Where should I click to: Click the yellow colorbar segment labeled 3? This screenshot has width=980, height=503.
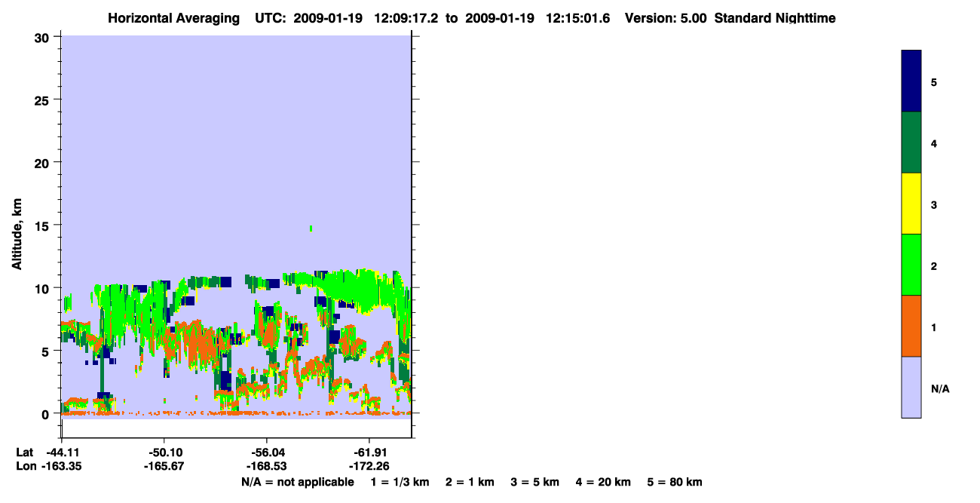click(x=911, y=204)
